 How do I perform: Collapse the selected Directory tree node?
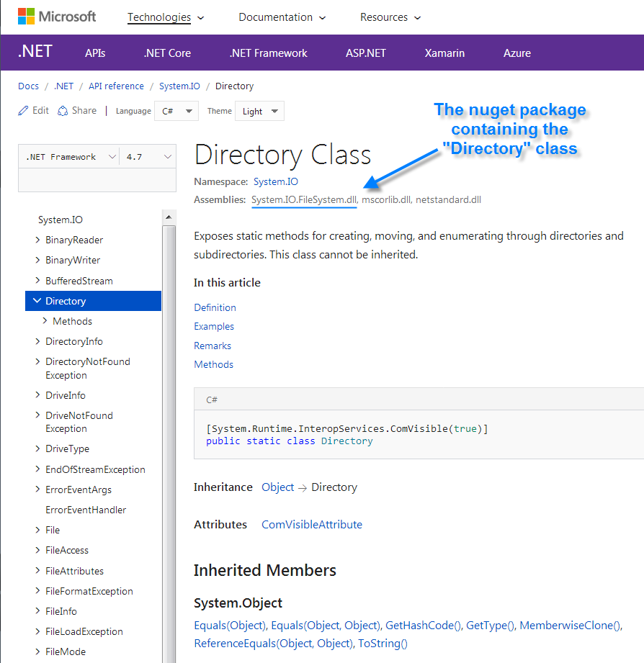click(37, 301)
